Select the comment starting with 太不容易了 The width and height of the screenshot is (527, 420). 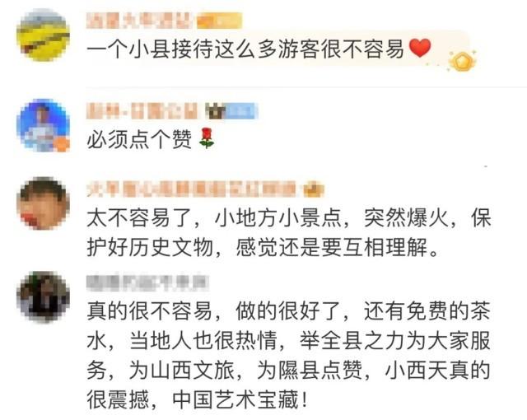tap(289, 232)
